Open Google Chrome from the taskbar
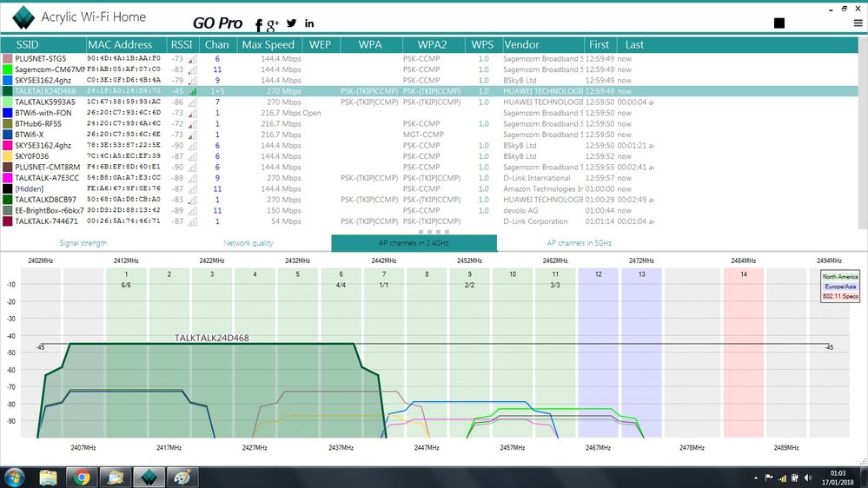Screen dimensions: 868x488 pos(82,477)
